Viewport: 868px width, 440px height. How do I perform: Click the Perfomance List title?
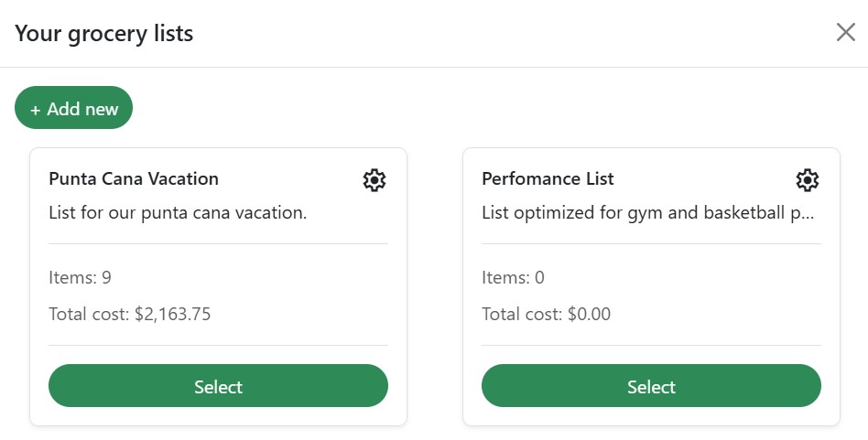[x=548, y=178]
